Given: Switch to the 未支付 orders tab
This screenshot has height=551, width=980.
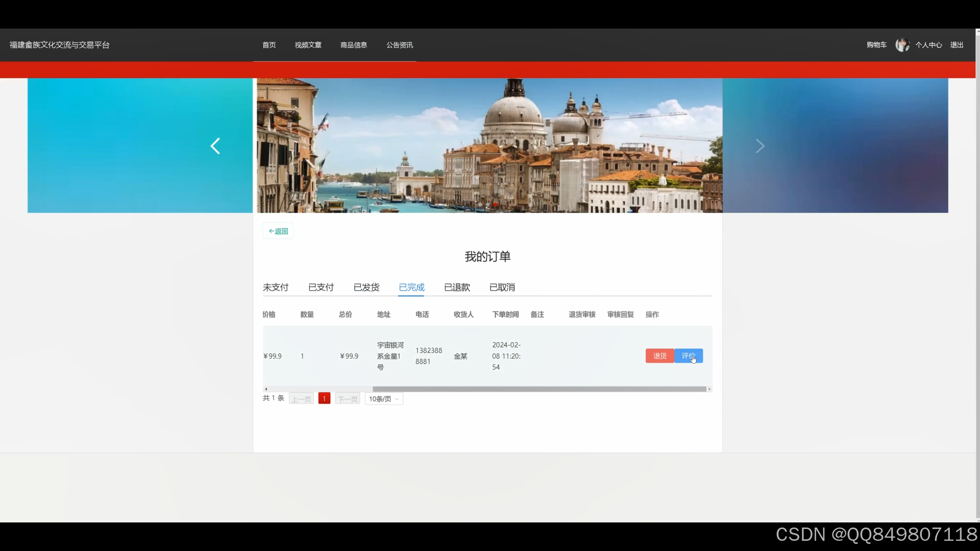Looking at the screenshot, I should pyautogui.click(x=276, y=287).
